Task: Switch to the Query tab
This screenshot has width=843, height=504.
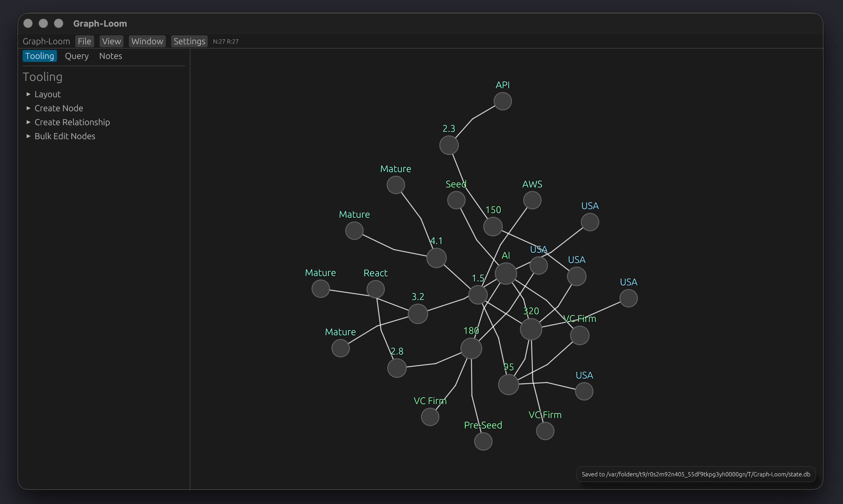Action: coord(77,56)
